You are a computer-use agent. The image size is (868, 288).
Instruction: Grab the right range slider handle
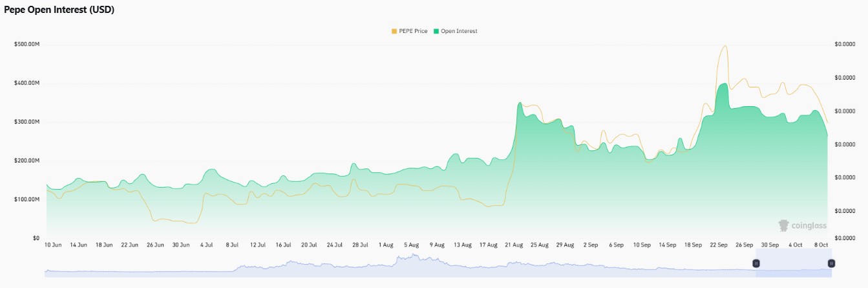832,263
